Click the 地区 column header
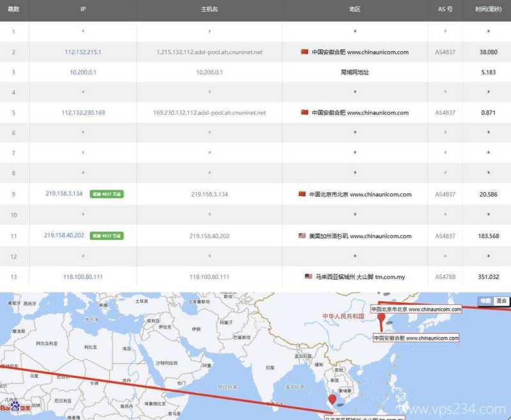 (355, 10)
